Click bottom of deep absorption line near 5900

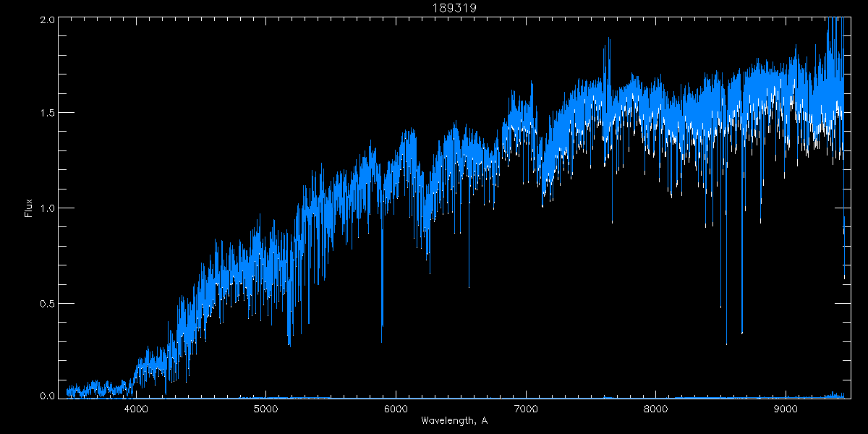click(382, 341)
